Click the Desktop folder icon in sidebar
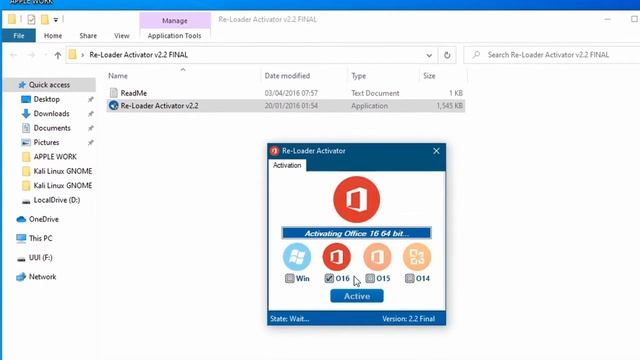The height and width of the screenshot is (360, 640). pos(26,99)
